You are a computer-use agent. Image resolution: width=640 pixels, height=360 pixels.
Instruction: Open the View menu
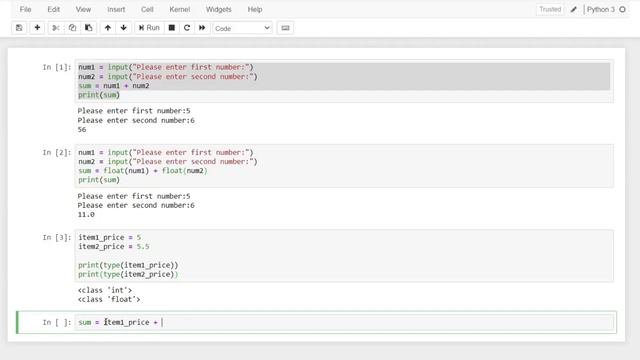pyautogui.click(x=83, y=9)
